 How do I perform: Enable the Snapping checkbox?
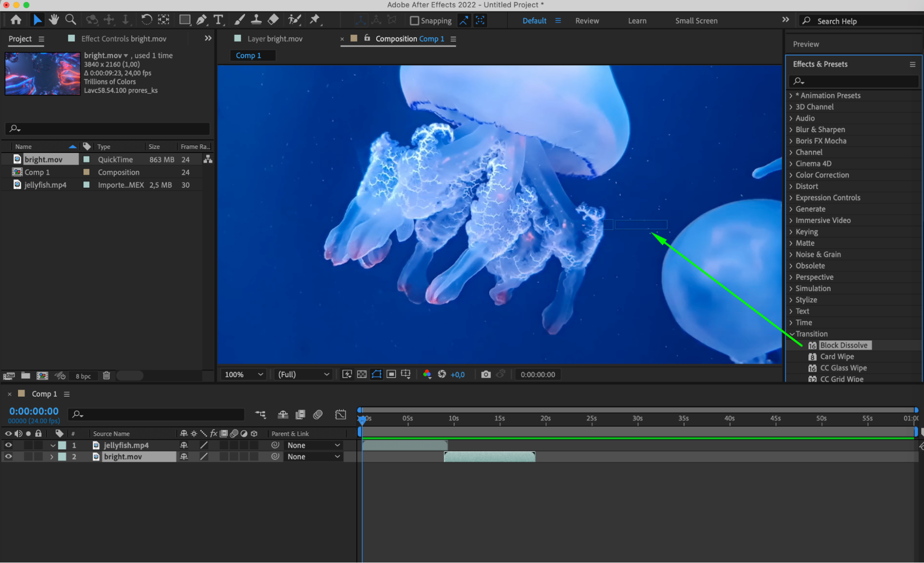coord(415,21)
